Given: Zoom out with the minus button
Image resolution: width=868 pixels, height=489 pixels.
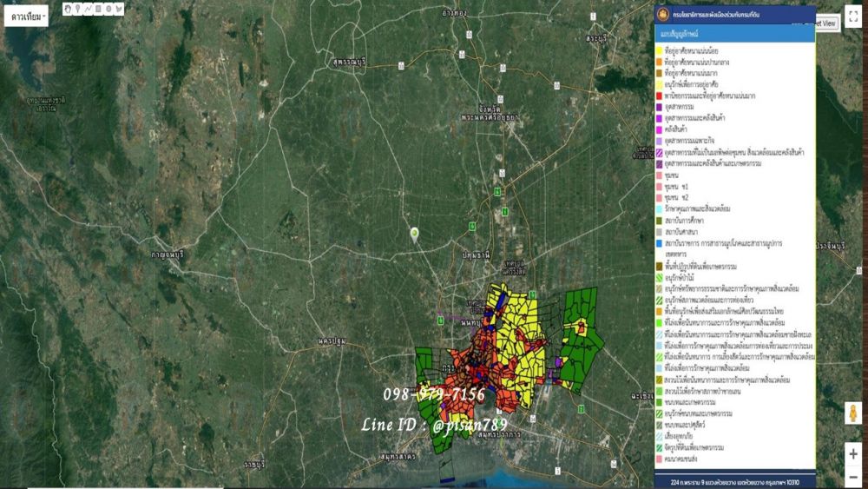Looking at the screenshot, I should (853, 476).
